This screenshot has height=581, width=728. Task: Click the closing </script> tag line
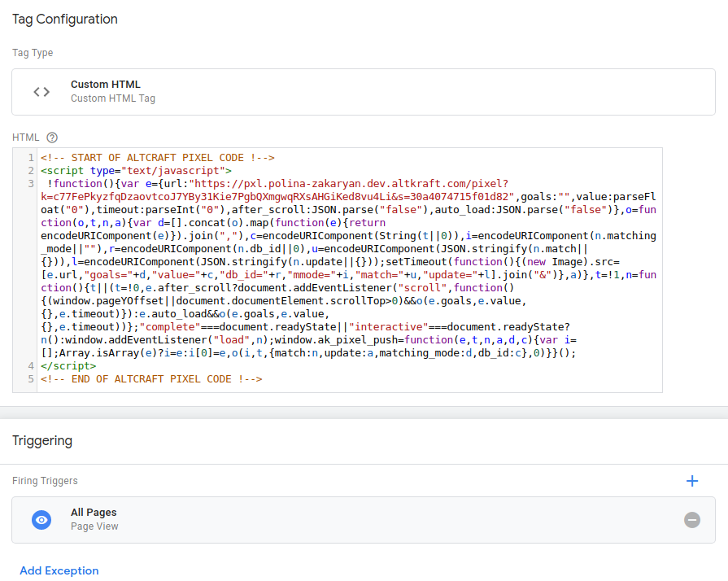click(68, 366)
